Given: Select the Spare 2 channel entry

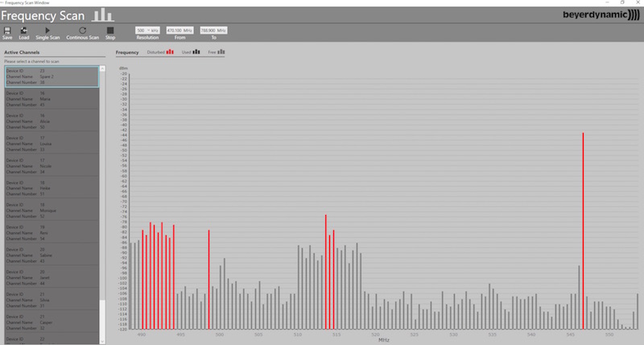Looking at the screenshot, I should [x=51, y=77].
